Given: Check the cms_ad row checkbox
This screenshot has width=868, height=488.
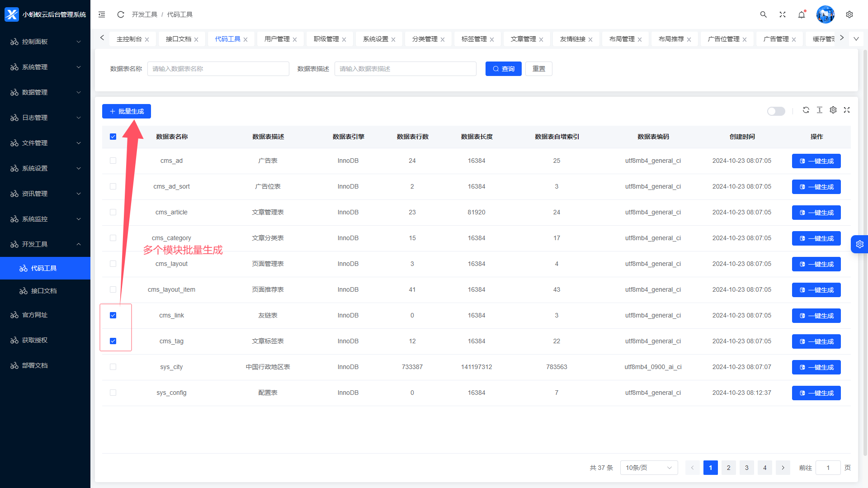Looking at the screenshot, I should [113, 161].
